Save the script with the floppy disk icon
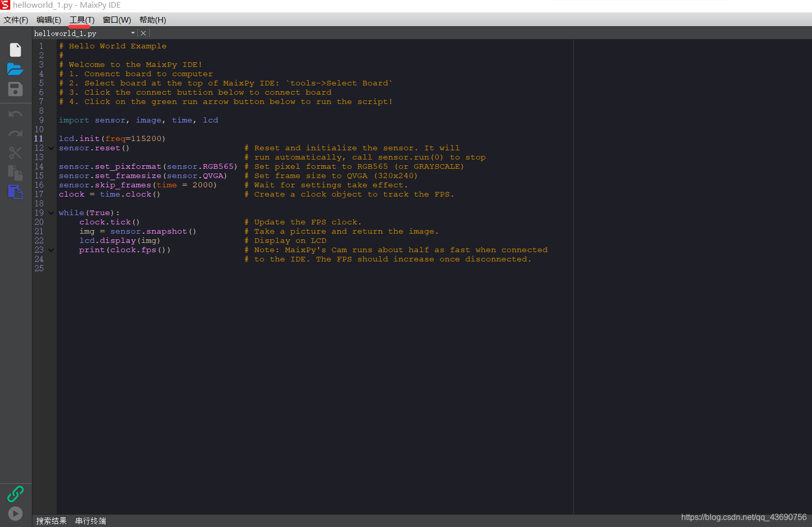 [x=15, y=89]
